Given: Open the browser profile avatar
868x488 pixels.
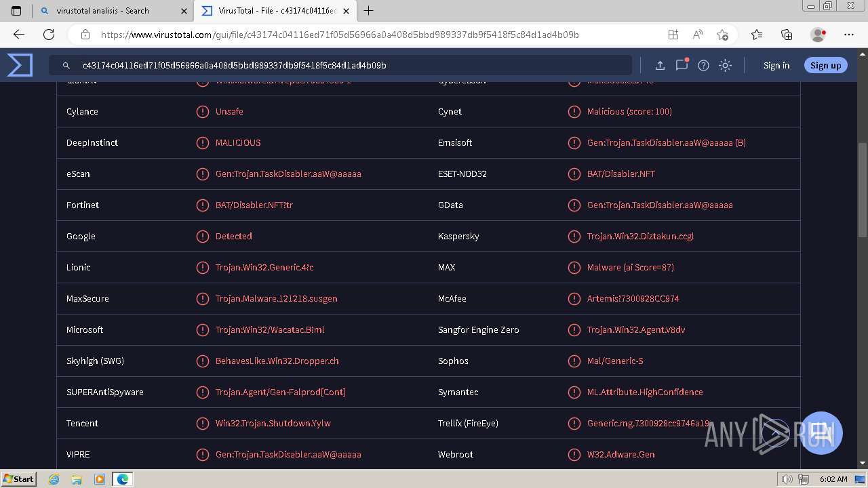Looking at the screenshot, I should [818, 35].
